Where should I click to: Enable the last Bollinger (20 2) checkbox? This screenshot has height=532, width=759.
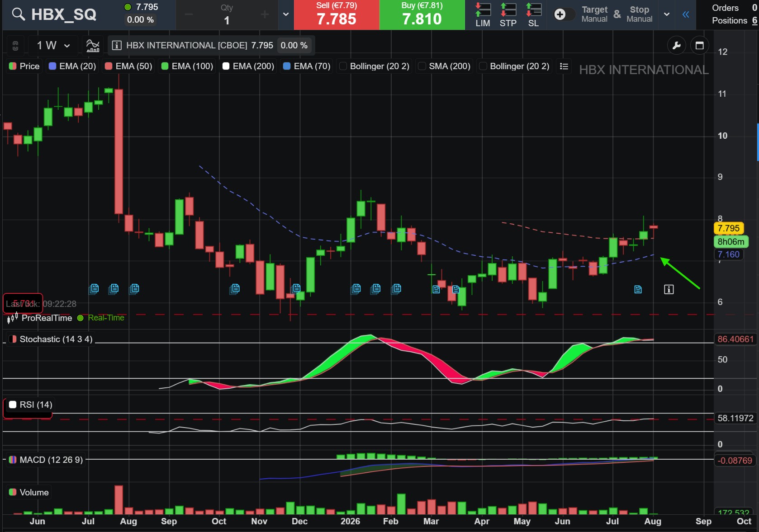[483, 66]
